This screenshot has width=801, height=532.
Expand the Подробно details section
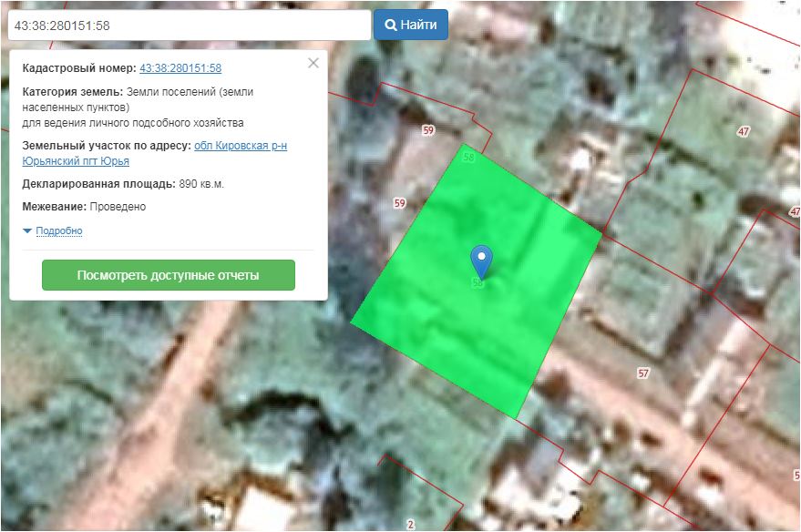coord(58,230)
